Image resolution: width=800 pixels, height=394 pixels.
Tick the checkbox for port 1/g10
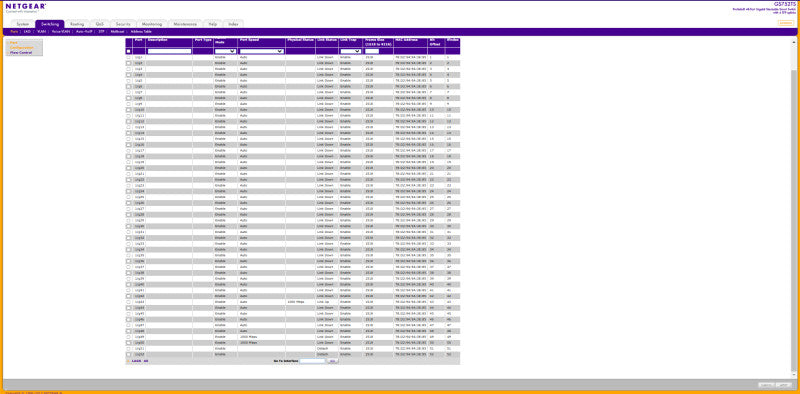[x=129, y=110]
